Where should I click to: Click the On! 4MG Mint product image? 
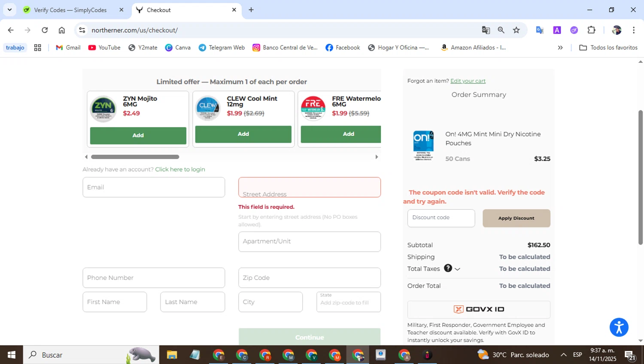(423, 145)
